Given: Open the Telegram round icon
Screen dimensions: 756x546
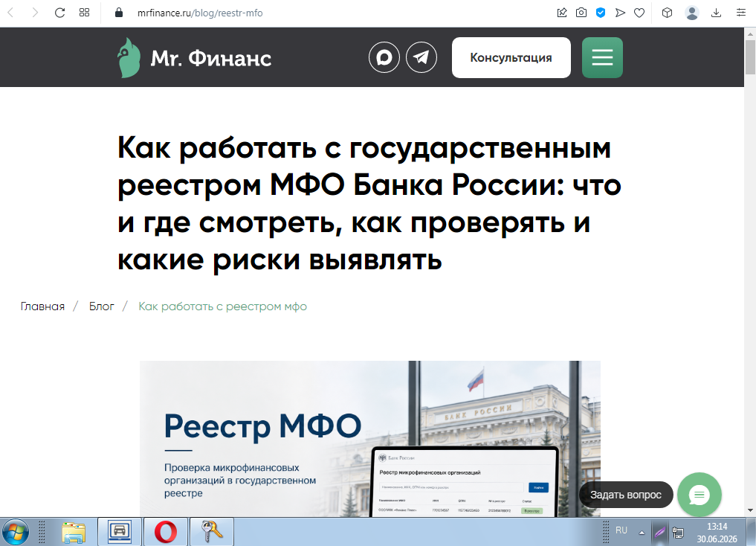Looking at the screenshot, I should 421,57.
